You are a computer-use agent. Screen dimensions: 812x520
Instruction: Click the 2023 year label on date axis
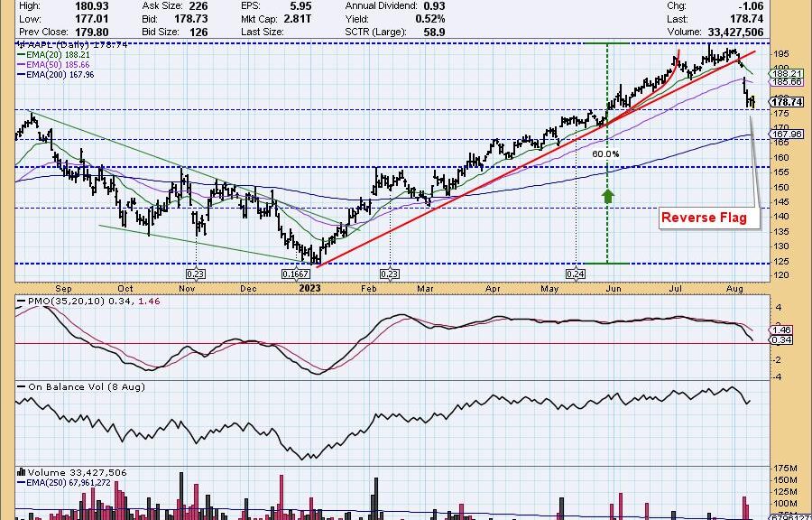point(309,288)
